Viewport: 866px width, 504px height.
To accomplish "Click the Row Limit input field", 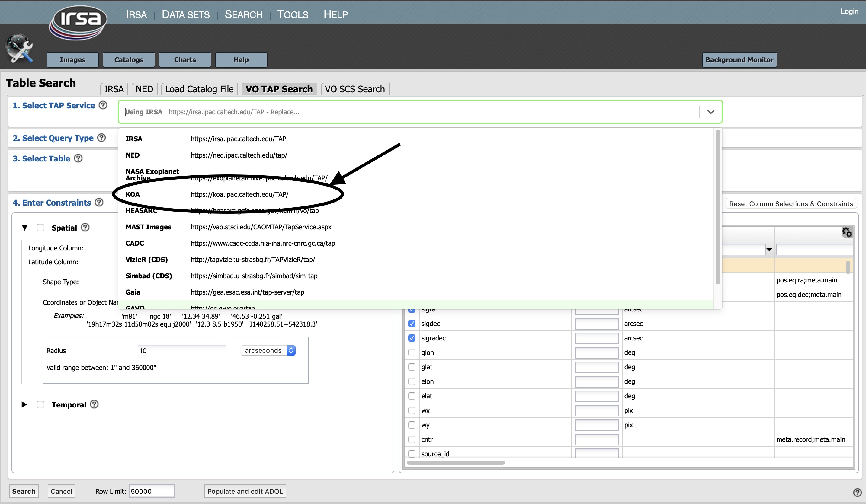I will tap(152, 491).
